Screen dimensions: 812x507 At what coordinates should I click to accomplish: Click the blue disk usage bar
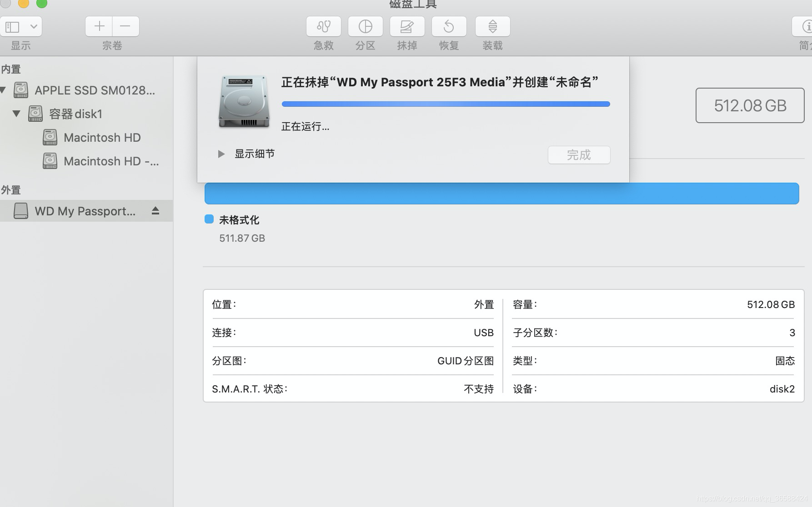(x=501, y=194)
